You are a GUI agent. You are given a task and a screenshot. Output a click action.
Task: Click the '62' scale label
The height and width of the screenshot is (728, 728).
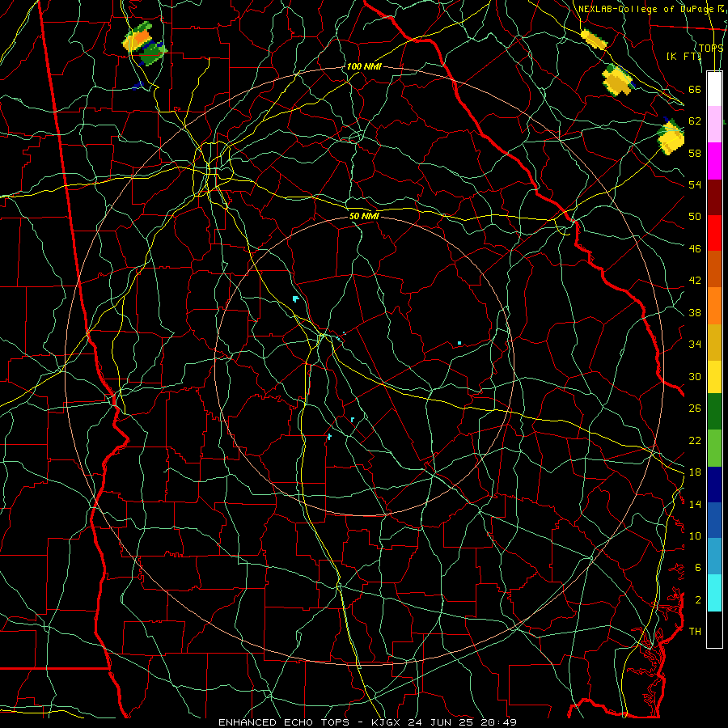695,121
